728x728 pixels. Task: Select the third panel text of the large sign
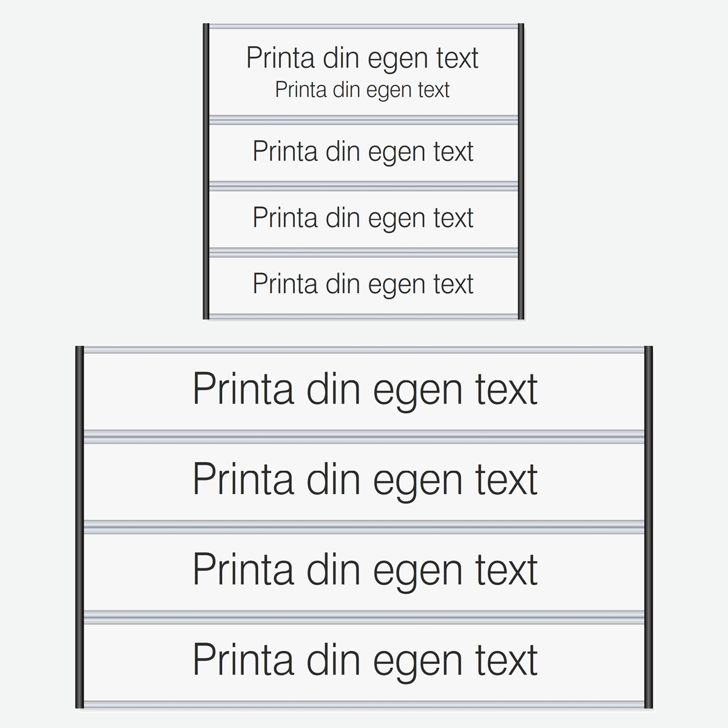[365, 570]
